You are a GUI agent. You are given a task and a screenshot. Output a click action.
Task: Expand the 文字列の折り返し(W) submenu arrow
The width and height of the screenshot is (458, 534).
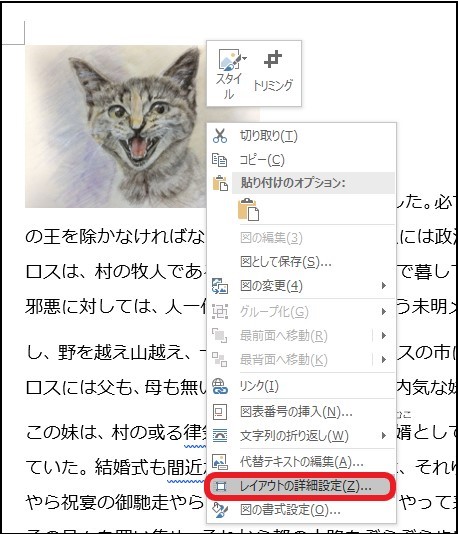(x=384, y=436)
